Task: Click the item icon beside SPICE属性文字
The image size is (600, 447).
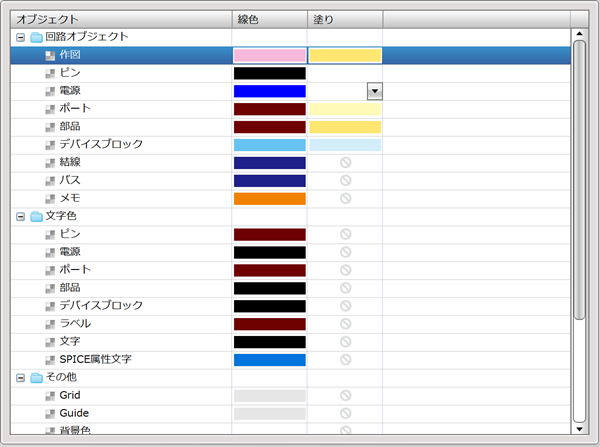Action: 50,361
